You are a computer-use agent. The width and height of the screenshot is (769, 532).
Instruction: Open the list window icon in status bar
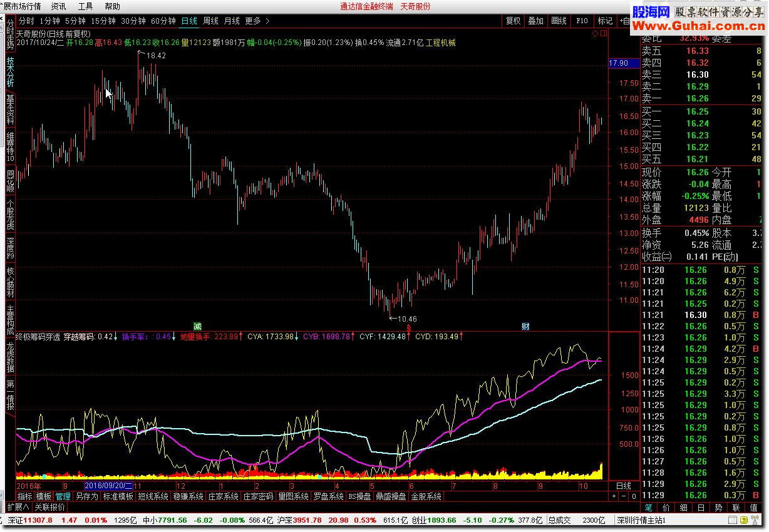[x=732, y=520]
